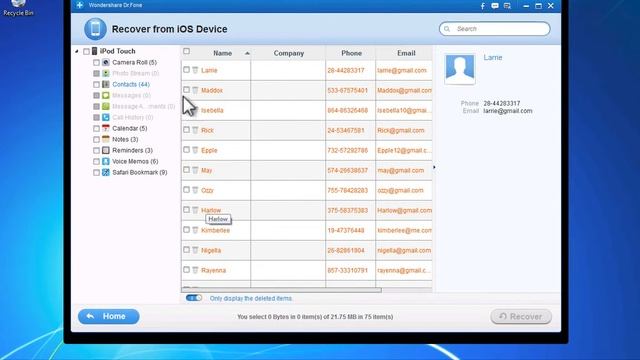
Task: Select Safari Bookmark (9) in the sidebar
Action: tap(140, 172)
